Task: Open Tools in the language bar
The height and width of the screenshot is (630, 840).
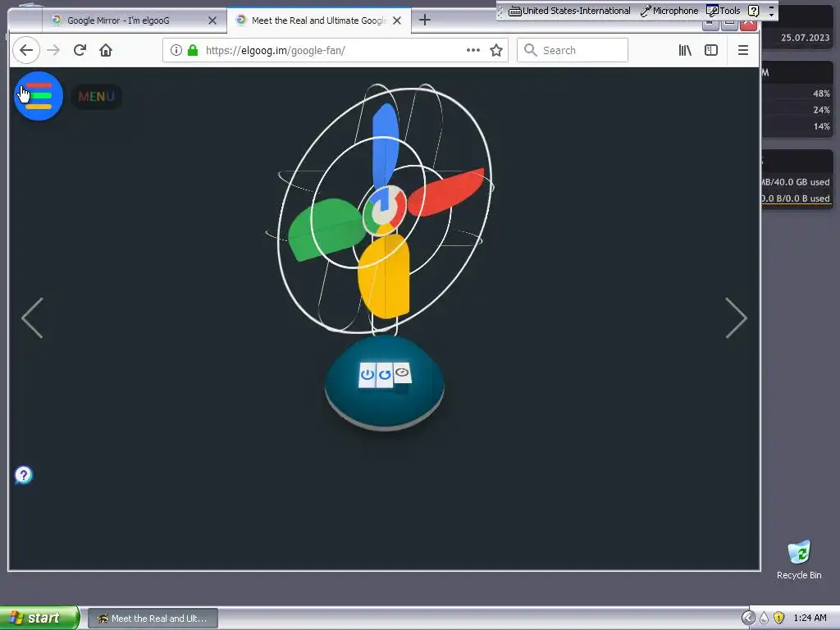Action: coord(724,11)
